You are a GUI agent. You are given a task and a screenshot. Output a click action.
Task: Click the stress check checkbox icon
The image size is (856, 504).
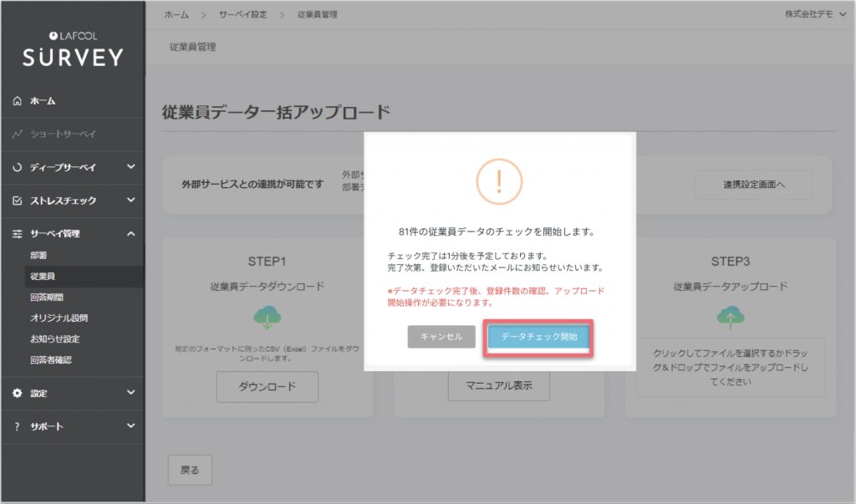click(18, 201)
